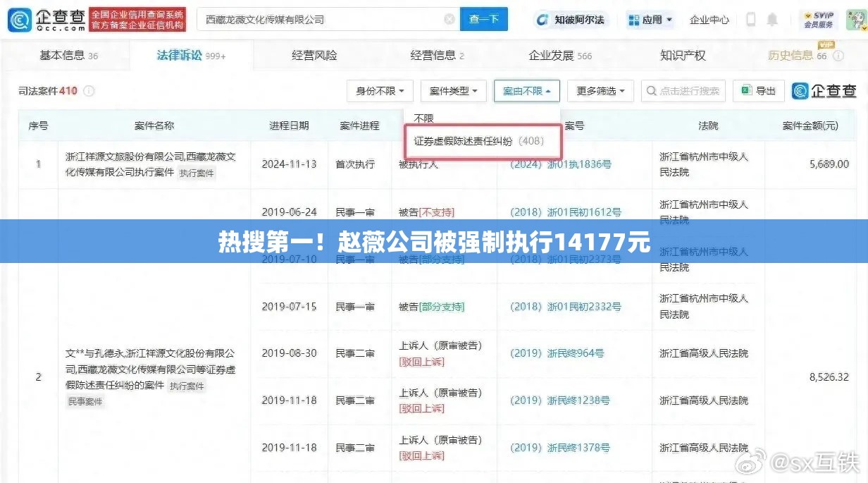The image size is (868, 483).
Task: Click the 案件进程 column header
Action: click(359, 126)
